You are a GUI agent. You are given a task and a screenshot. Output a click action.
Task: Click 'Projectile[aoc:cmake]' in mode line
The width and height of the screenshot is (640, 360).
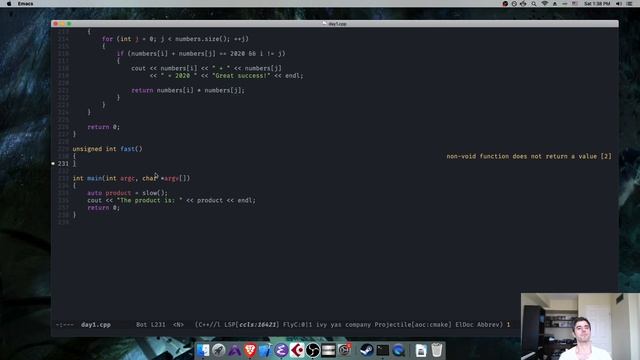413,325
